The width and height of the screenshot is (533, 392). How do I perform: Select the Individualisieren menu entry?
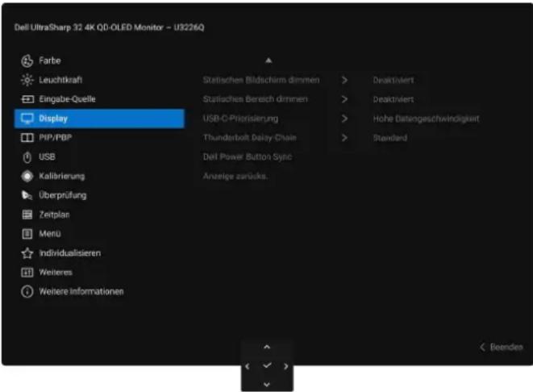[x=99, y=253]
